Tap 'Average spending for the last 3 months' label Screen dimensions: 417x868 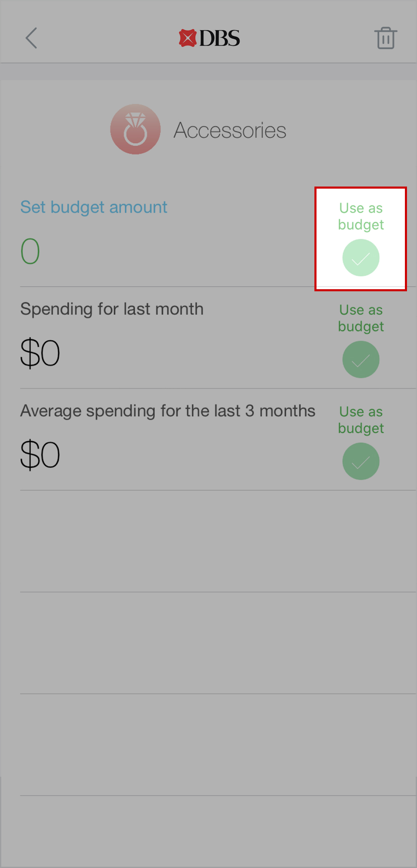[x=168, y=411]
